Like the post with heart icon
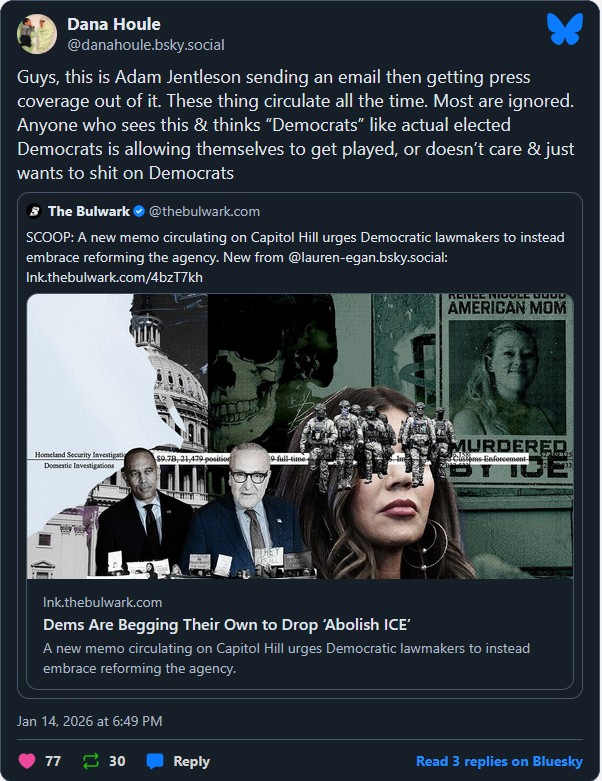Image resolution: width=602 pixels, height=781 pixels. coord(27,761)
